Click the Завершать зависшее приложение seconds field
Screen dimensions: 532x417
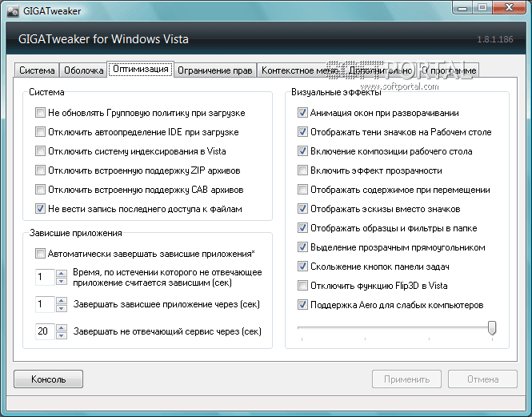click(45, 304)
